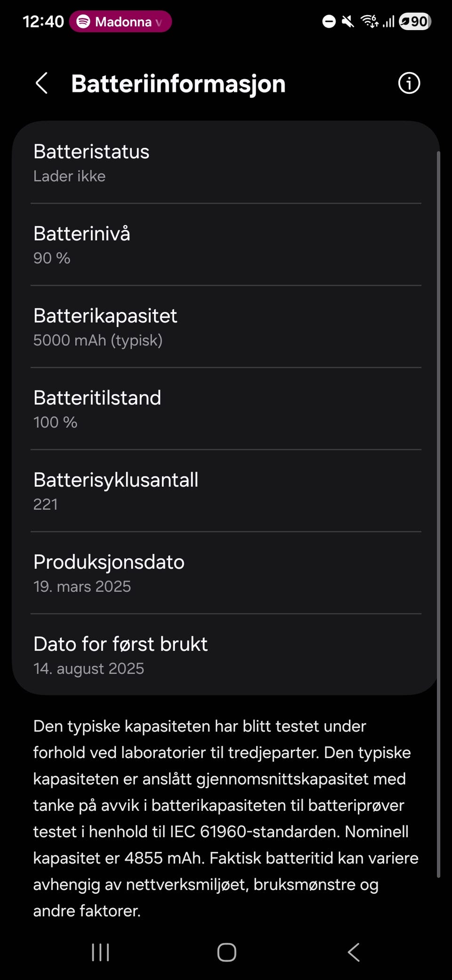Select the Produksjonsdato row
The height and width of the screenshot is (980, 452).
tap(226, 573)
